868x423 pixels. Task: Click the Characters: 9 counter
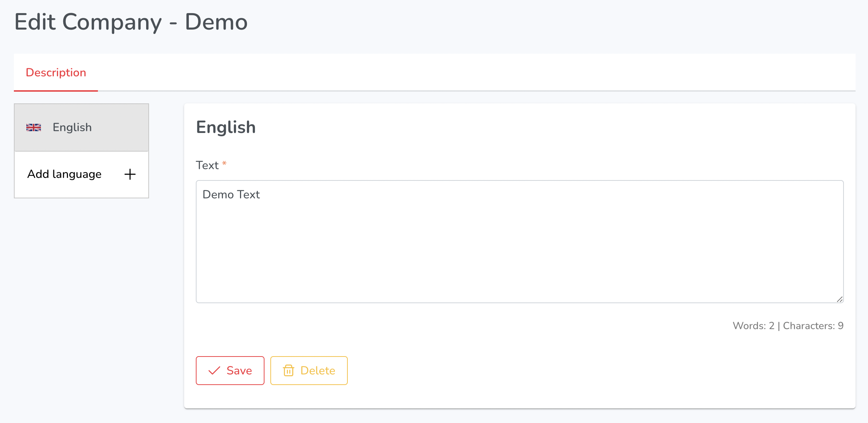[813, 326]
